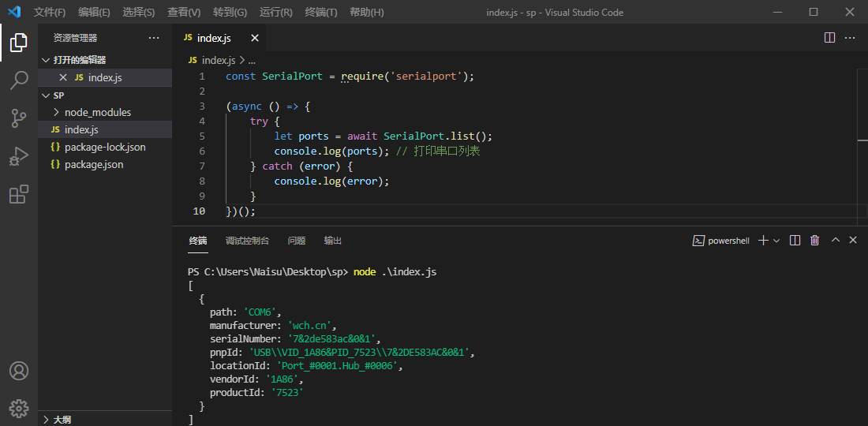Image resolution: width=868 pixels, height=426 pixels.
Task: Open the Terminal (终端) menu
Action: pos(321,12)
